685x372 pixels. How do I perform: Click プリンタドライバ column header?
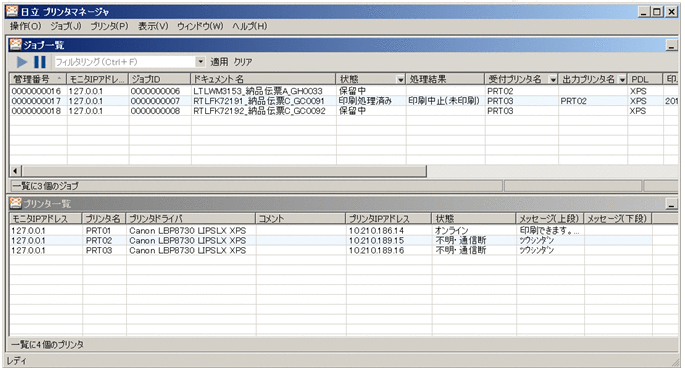190,218
